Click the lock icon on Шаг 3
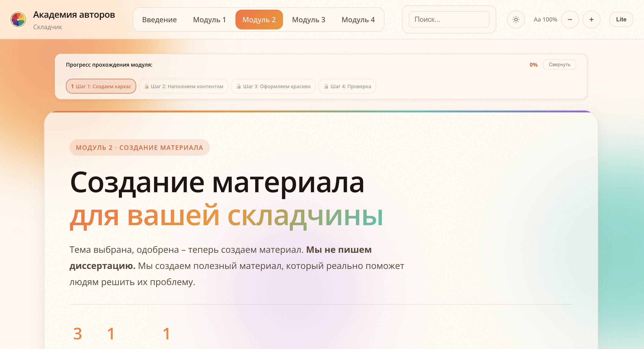644x349 pixels. [239, 86]
